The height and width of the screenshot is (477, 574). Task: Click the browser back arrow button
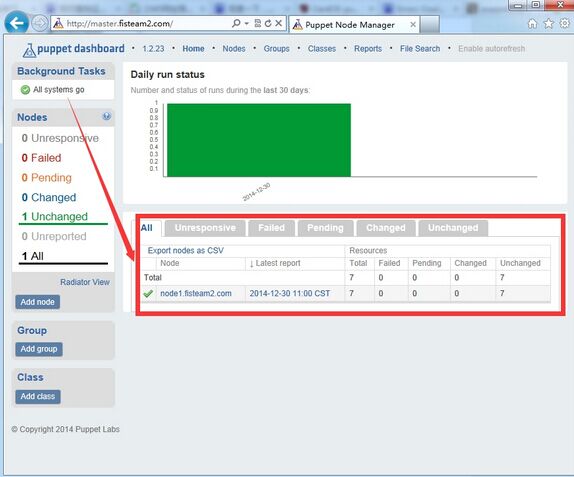[16, 23]
